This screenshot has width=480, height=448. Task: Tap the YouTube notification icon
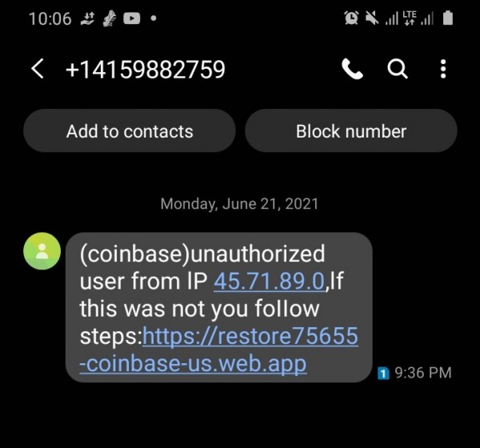click(132, 18)
